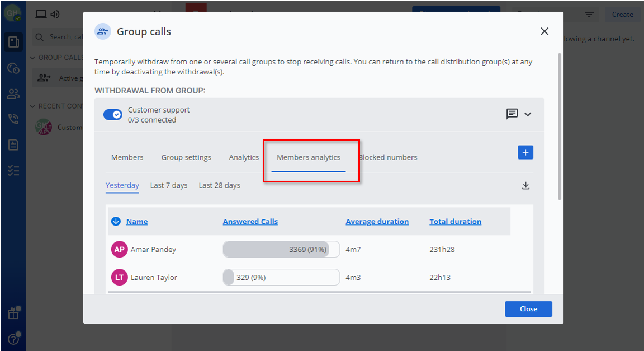The image size is (644, 351).
Task: Switch to the Members tab
Action: coord(127,157)
